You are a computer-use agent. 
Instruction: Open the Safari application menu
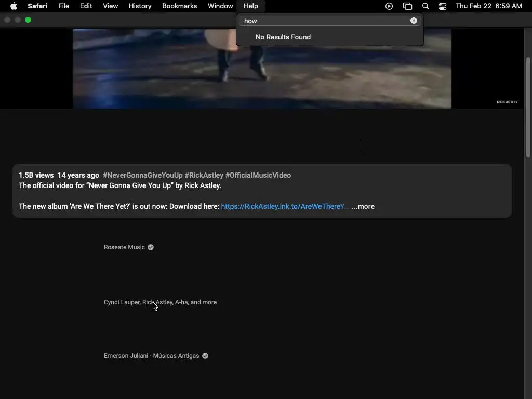37,6
